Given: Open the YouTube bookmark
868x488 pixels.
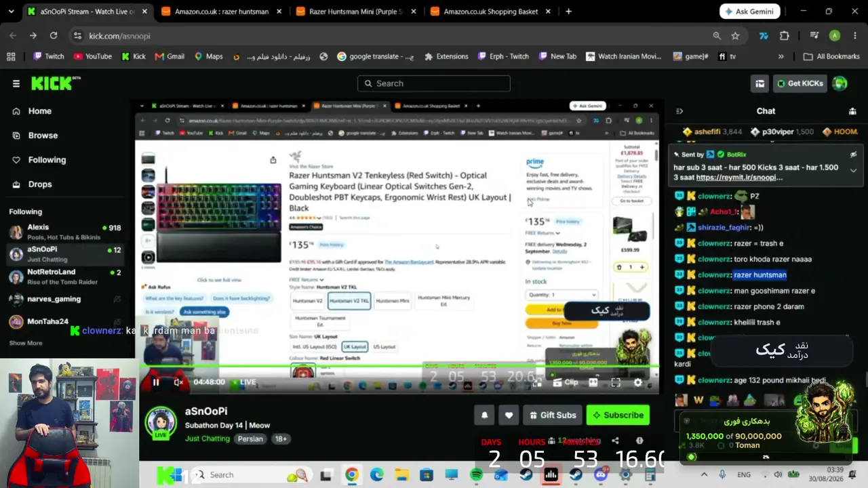Looking at the screenshot, I should 92,56.
